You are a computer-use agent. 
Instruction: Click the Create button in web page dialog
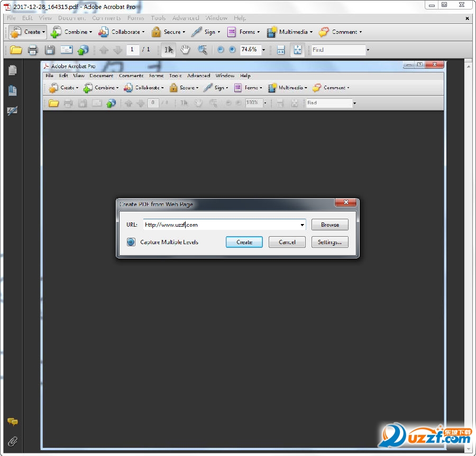click(244, 242)
